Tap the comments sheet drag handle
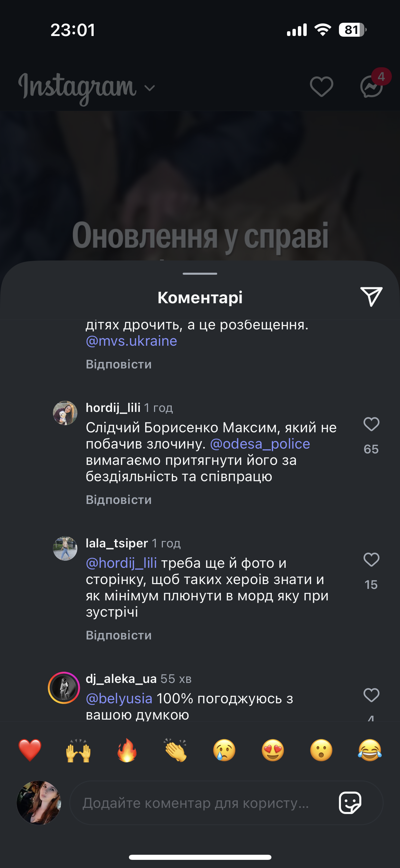The image size is (400, 868). pyautogui.click(x=200, y=273)
